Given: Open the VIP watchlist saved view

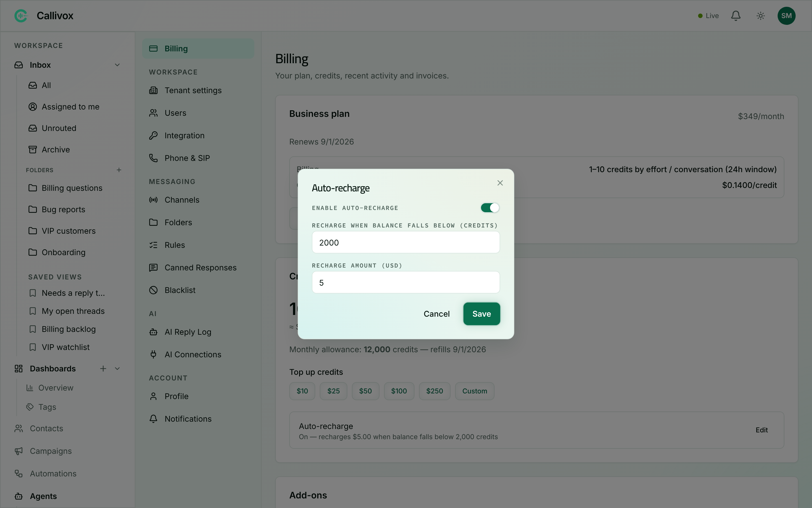Looking at the screenshot, I should click(74, 347).
